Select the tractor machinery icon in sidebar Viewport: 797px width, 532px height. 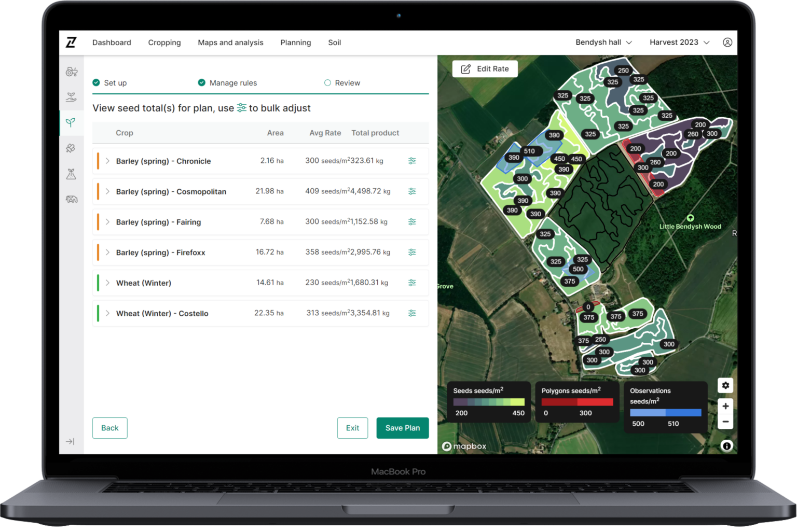click(72, 71)
